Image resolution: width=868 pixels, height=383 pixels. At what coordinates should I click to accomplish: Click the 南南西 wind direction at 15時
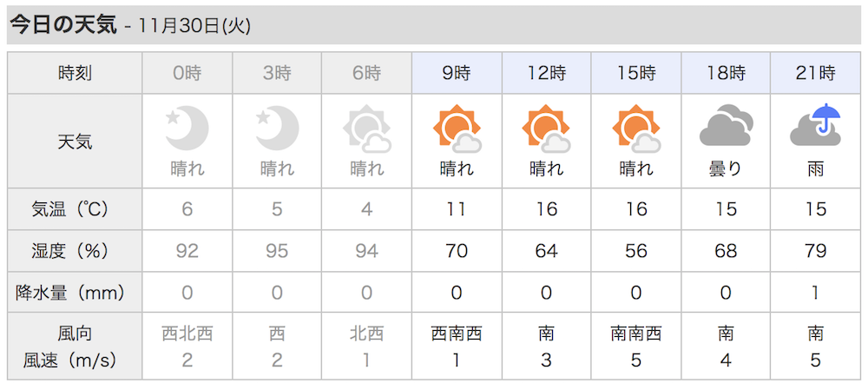pos(636,333)
